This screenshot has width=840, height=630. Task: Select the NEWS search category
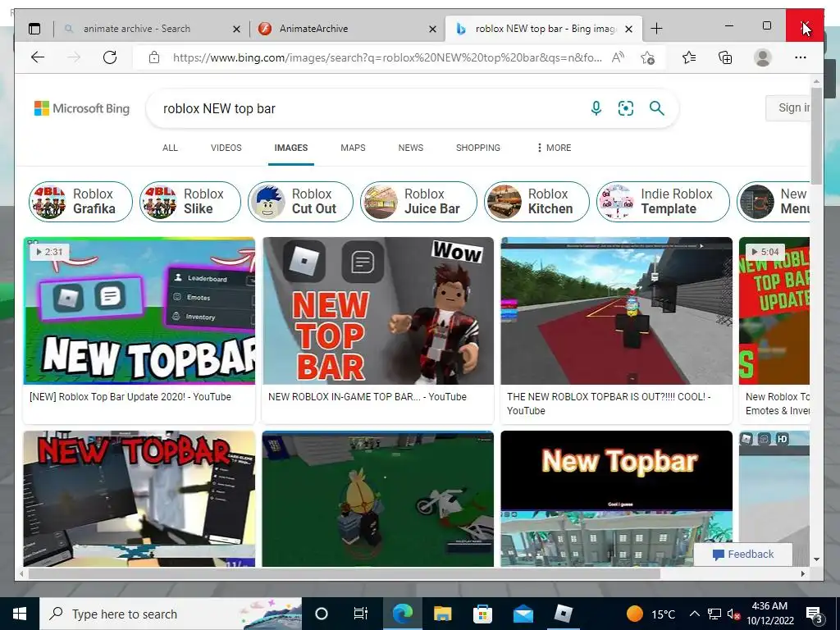tap(411, 148)
